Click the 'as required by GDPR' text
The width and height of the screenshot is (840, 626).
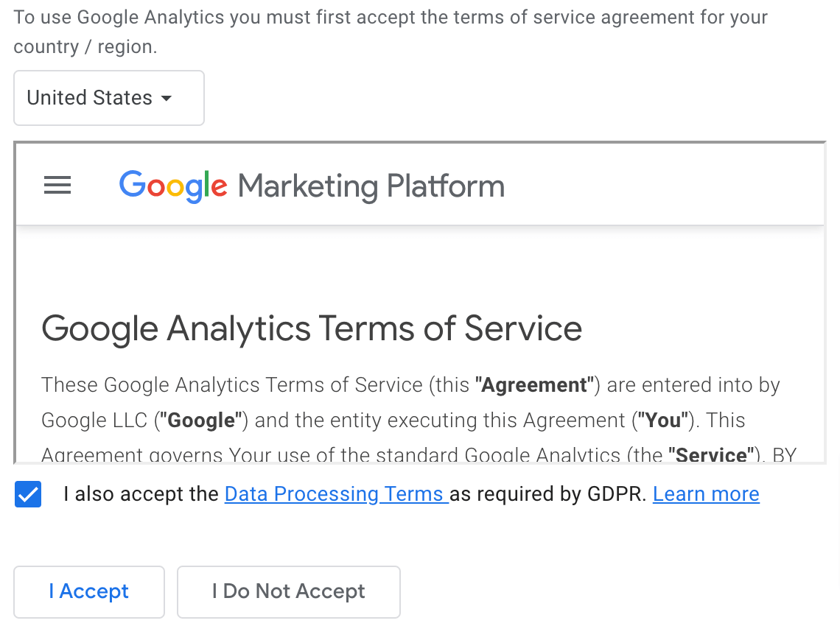[x=548, y=493]
